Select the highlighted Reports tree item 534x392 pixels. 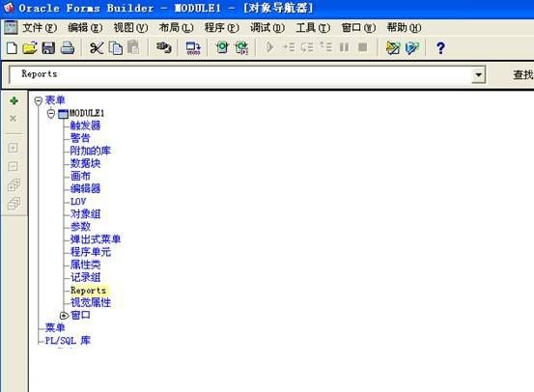pyautogui.click(x=88, y=291)
